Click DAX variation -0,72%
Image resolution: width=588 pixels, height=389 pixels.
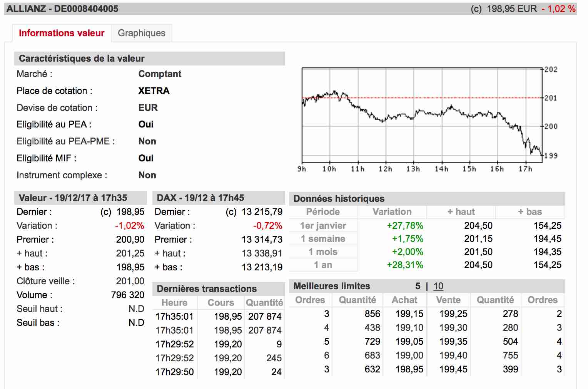pyautogui.click(x=268, y=226)
